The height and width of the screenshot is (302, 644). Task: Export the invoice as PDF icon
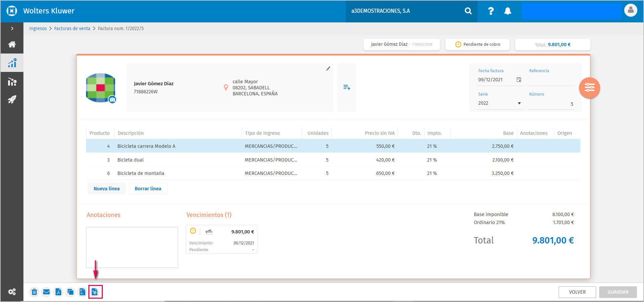(x=58, y=292)
